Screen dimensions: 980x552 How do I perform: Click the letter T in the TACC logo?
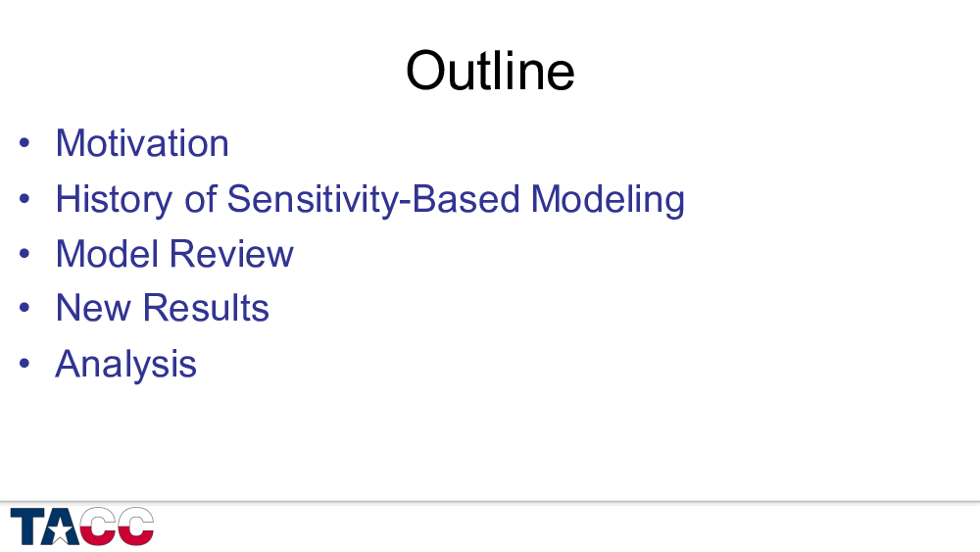(29, 527)
